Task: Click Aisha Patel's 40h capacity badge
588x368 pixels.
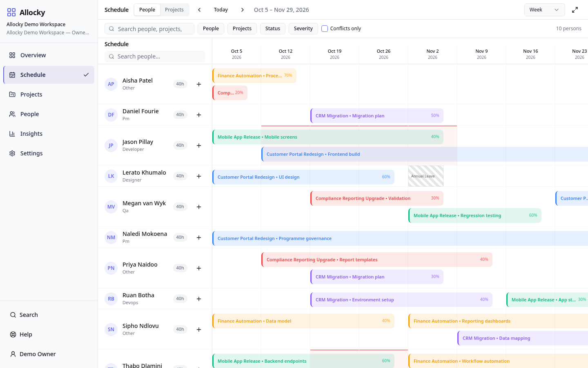Action: click(x=180, y=84)
